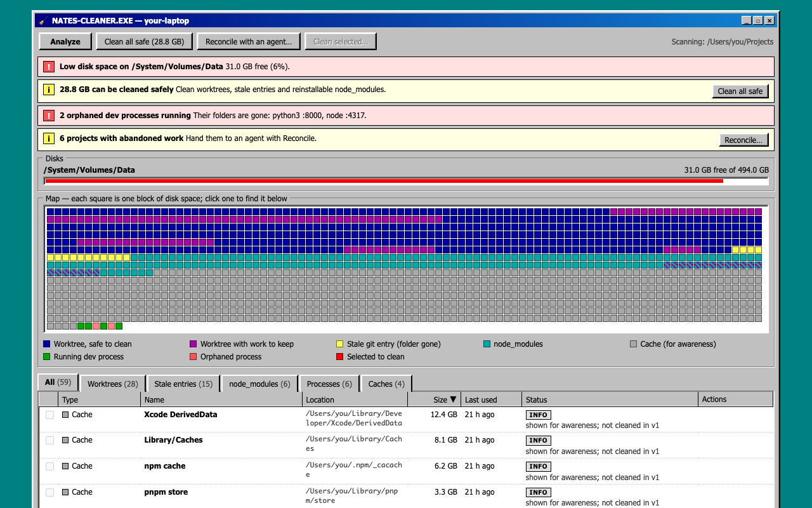The width and height of the screenshot is (812, 508).
Task: Open Reconcile with an agent dialog from toolbar
Action: 249,42
